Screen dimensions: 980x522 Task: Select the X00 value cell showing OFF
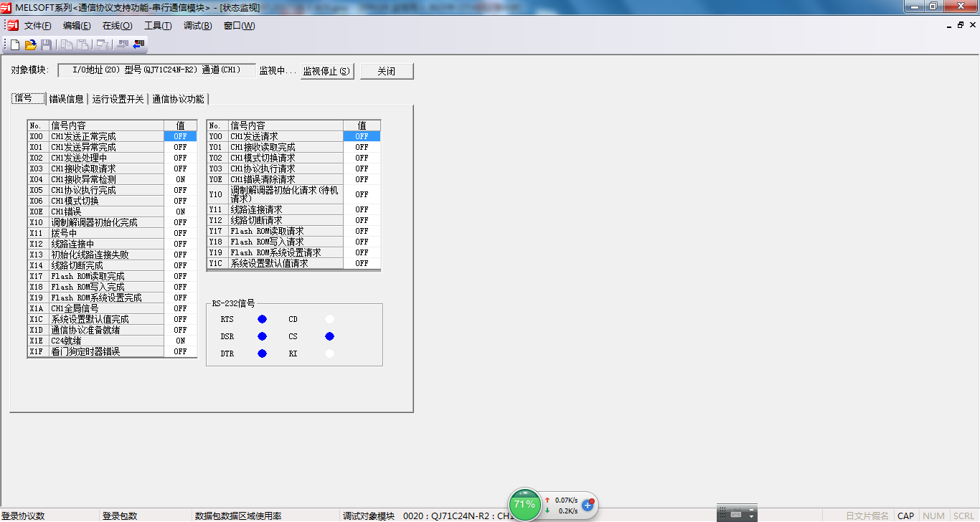[x=180, y=136]
